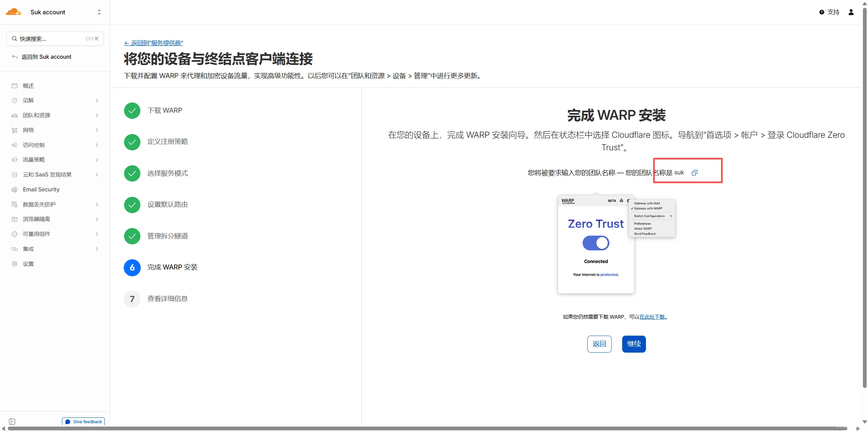Screen dimensions: 868x431
Task: Click the checkmark for 设置默认路由
Action: tap(132, 205)
